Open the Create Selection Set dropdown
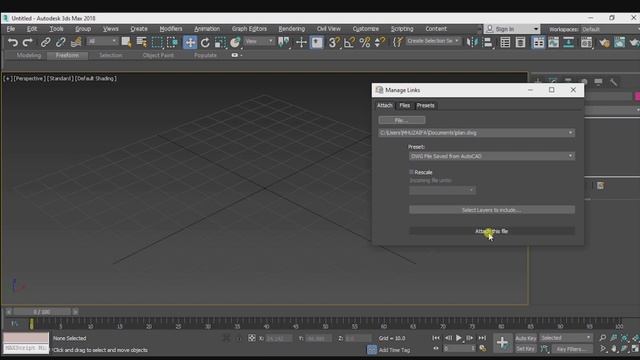640x360 pixels. pyautogui.click(x=433, y=41)
